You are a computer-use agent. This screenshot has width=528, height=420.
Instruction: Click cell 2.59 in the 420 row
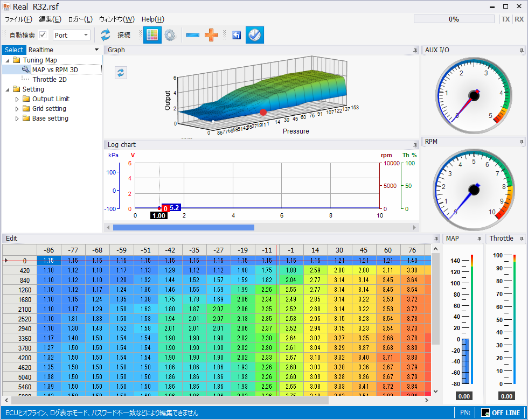pos(315,270)
